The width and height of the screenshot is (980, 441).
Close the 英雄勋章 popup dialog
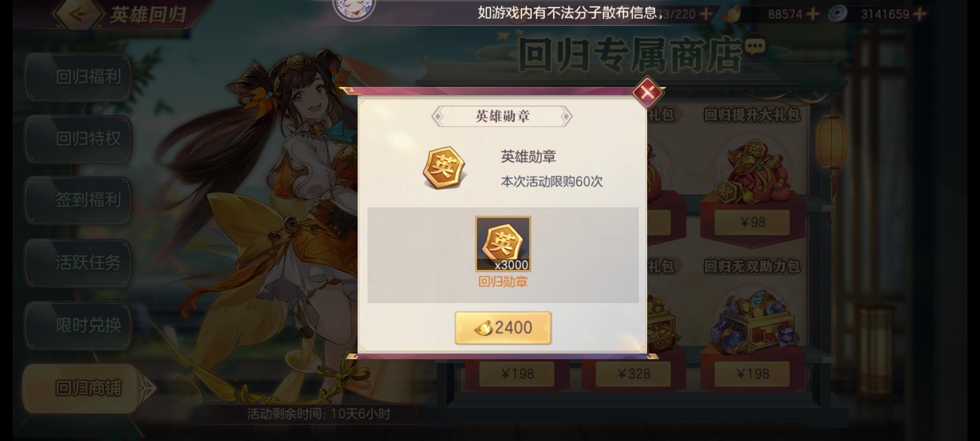(x=647, y=92)
